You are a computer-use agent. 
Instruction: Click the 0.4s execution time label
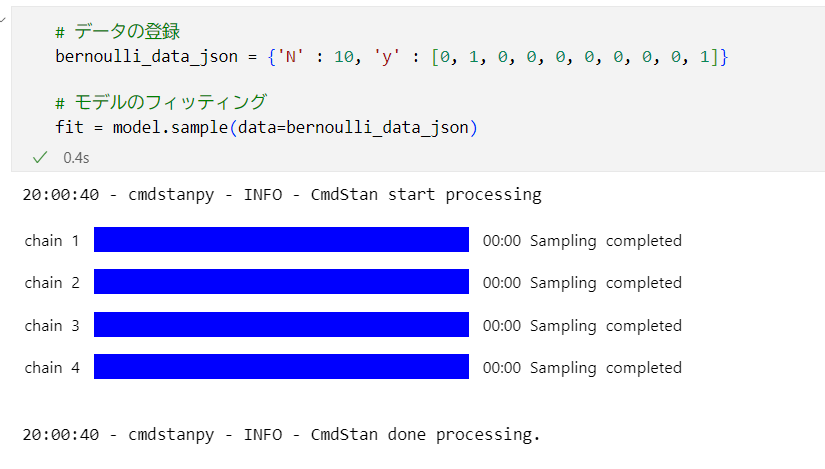(x=76, y=158)
